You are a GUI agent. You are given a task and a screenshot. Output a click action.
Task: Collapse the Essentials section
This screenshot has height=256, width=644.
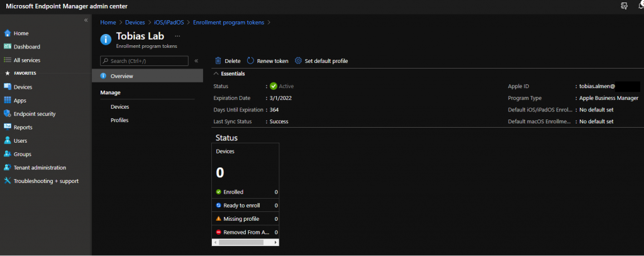point(217,74)
